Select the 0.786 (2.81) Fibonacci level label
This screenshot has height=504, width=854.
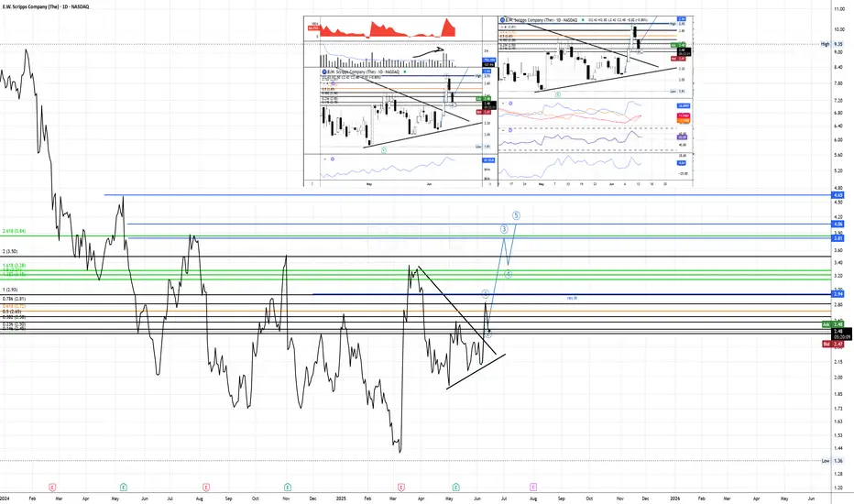coord(14,299)
